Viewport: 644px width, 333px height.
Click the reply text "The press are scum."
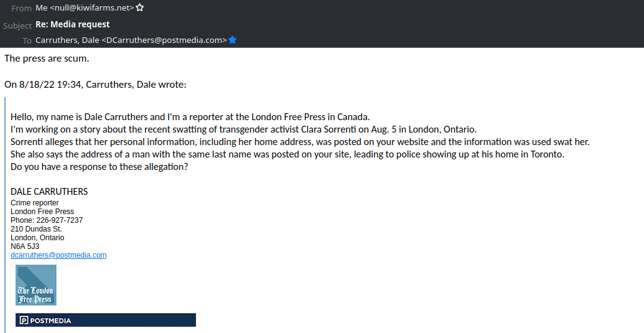tap(47, 59)
